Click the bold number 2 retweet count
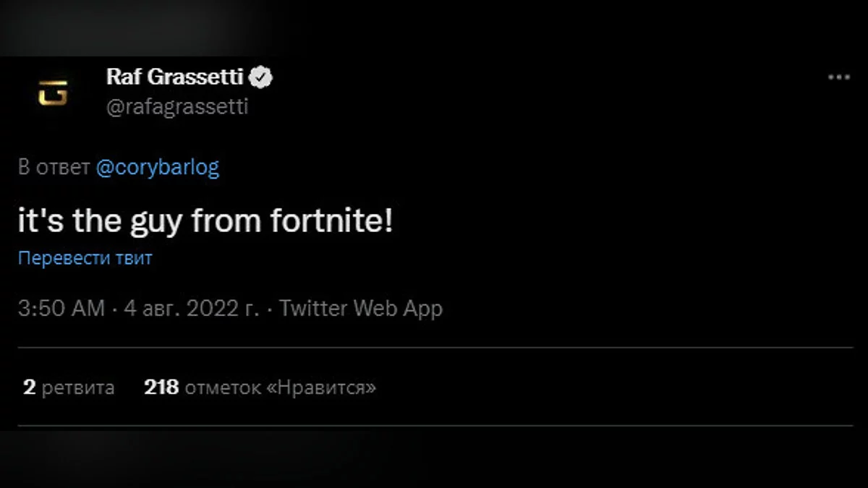Image resolution: width=868 pixels, height=488 pixels. pos(29,388)
